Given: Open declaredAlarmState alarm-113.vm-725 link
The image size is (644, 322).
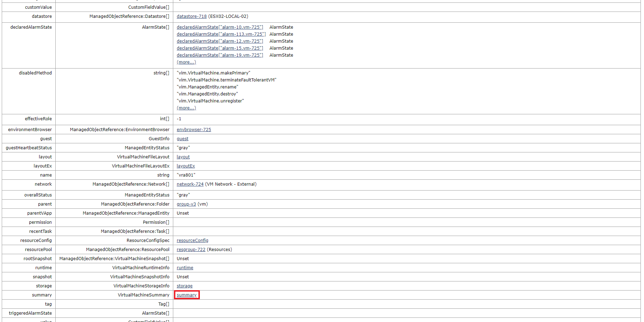Looking at the screenshot, I should coord(221,34).
